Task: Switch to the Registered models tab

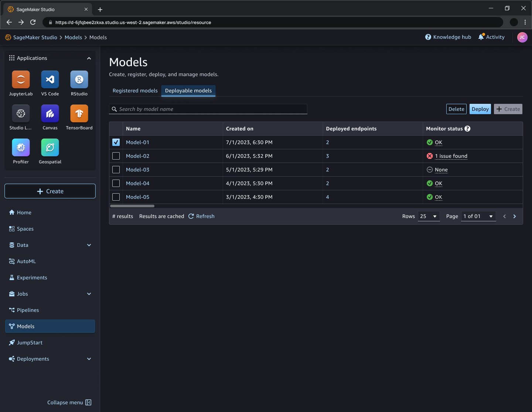Action: [135, 91]
